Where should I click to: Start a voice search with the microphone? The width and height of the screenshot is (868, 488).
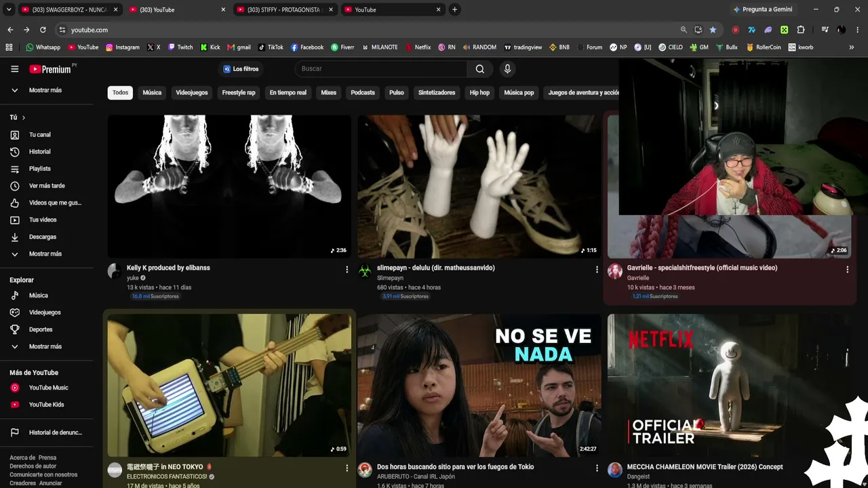pyautogui.click(x=507, y=68)
